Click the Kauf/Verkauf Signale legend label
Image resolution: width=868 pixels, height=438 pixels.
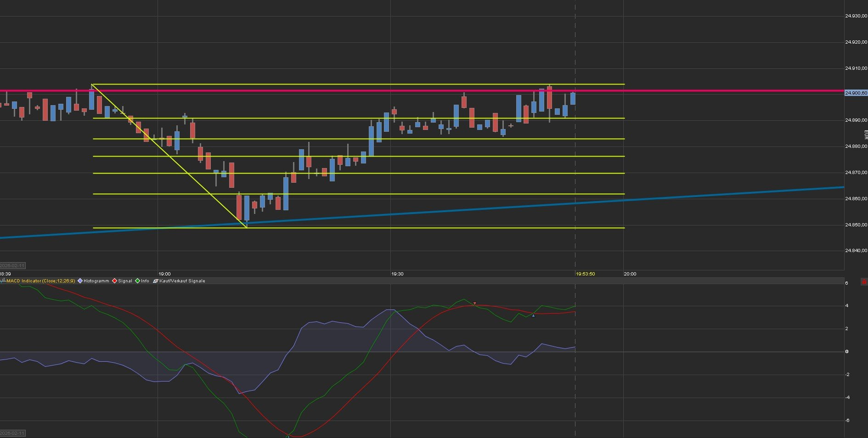click(182, 281)
